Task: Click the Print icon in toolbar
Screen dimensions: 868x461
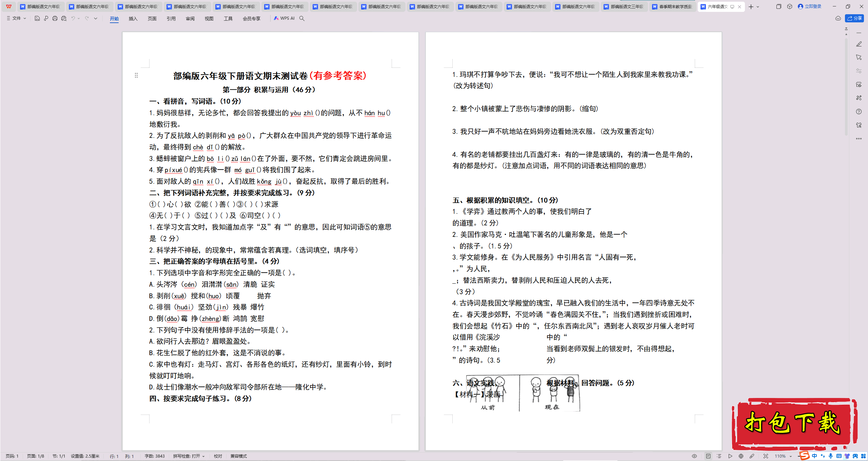Action: tap(55, 18)
